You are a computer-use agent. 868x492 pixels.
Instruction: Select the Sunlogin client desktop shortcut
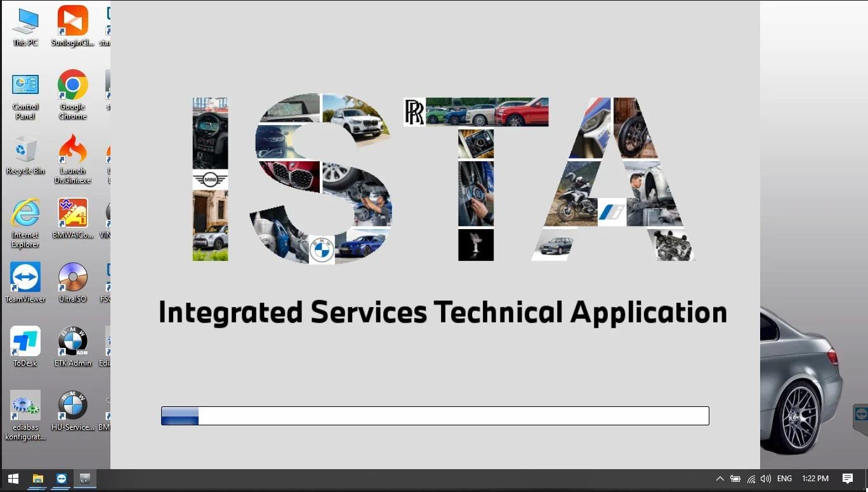[72, 26]
